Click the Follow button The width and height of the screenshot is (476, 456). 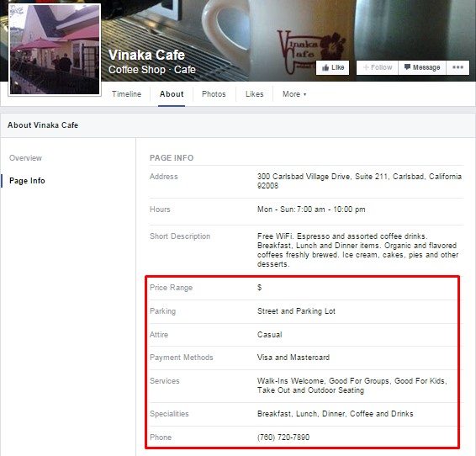tap(378, 67)
